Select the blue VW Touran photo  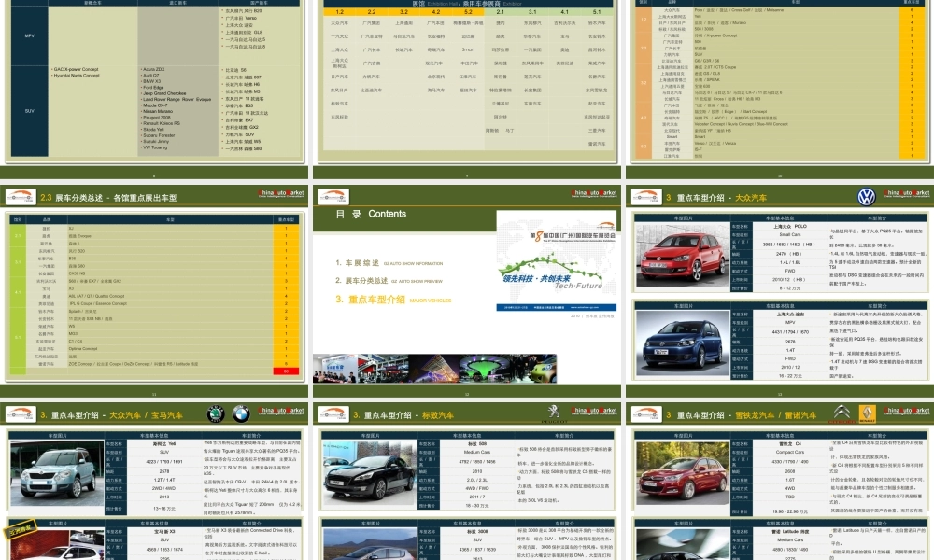tap(683, 343)
